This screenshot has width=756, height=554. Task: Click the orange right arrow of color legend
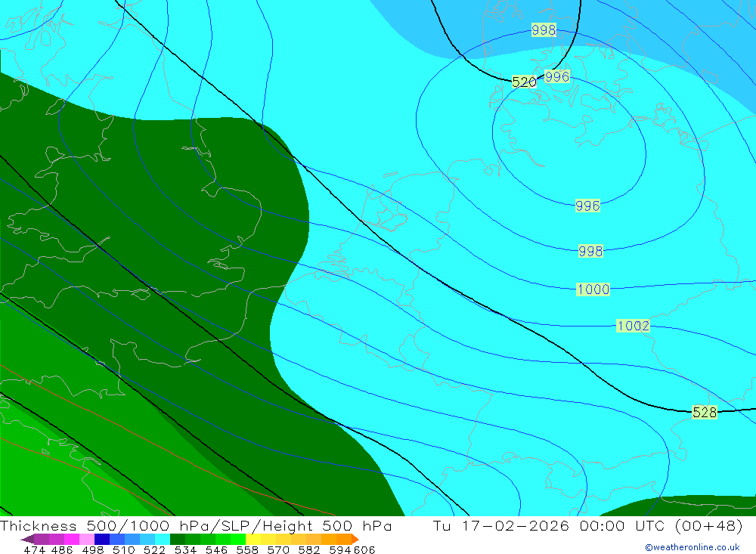click(x=355, y=539)
